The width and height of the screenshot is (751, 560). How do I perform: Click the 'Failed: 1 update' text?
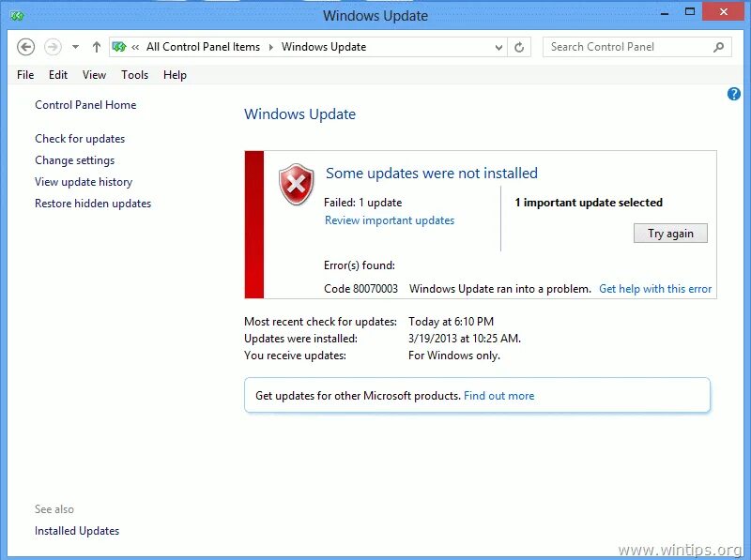(362, 203)
